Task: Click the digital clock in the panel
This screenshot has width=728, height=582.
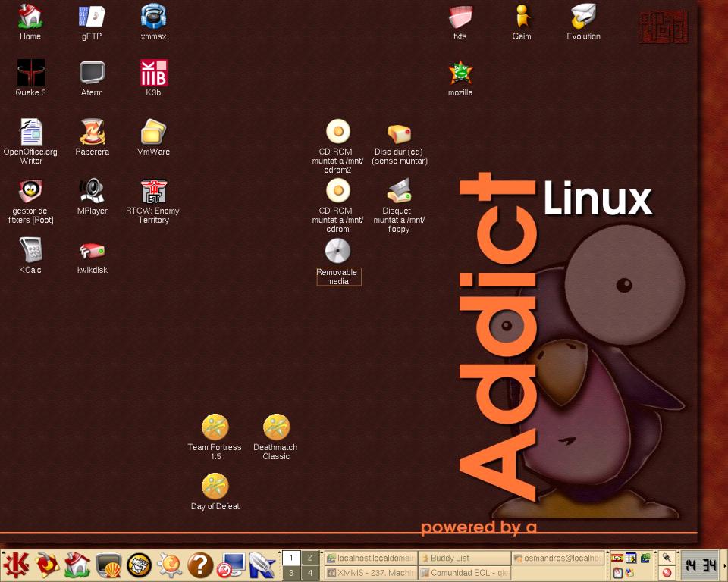Action: (700, 565)
